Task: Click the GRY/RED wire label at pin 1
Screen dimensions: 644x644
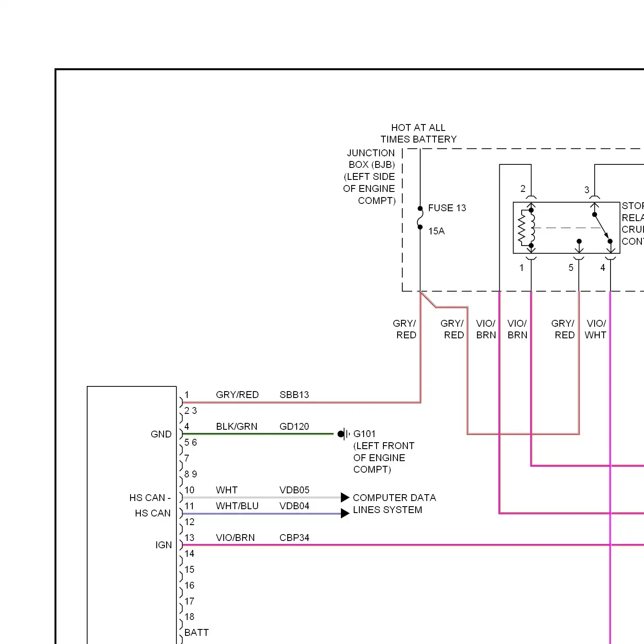Action: point(237,395)
